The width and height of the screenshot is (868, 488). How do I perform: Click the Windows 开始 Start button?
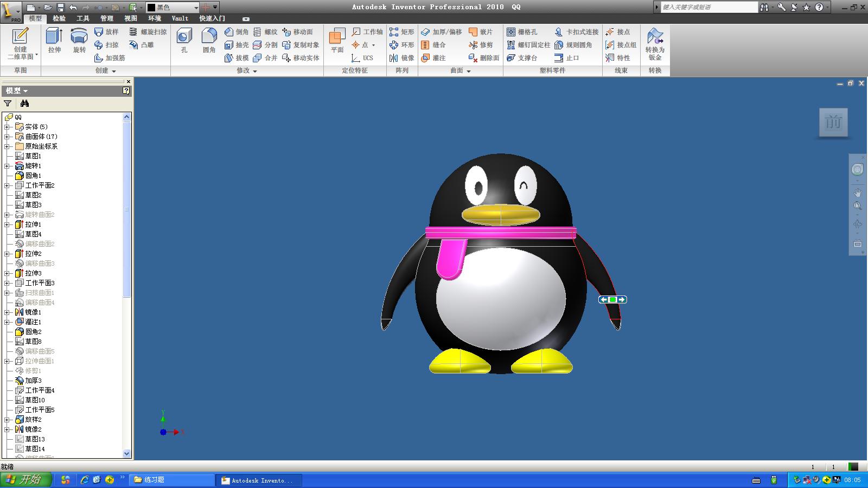tap(25, 479)
